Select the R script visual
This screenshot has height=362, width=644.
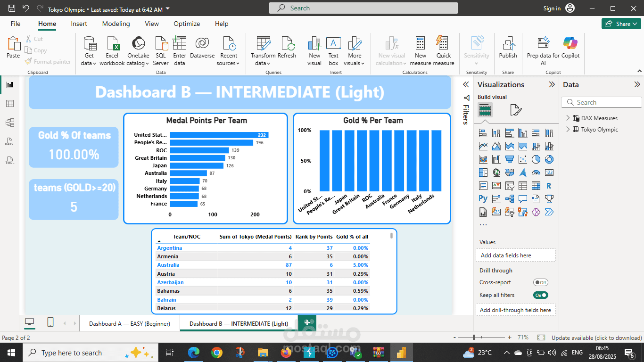[x=549, y=186]
